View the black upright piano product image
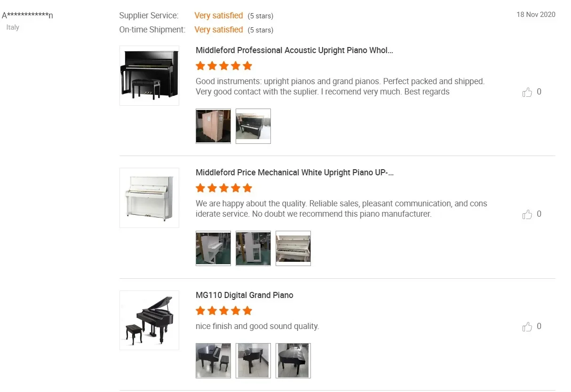The image size is (571, 392). click(149, 76)
